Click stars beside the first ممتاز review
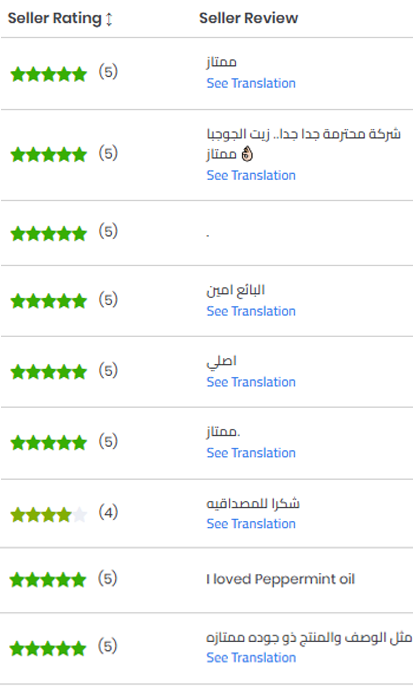Image resolution: width=413 pixels, height=689 pixels. point(48,74)
